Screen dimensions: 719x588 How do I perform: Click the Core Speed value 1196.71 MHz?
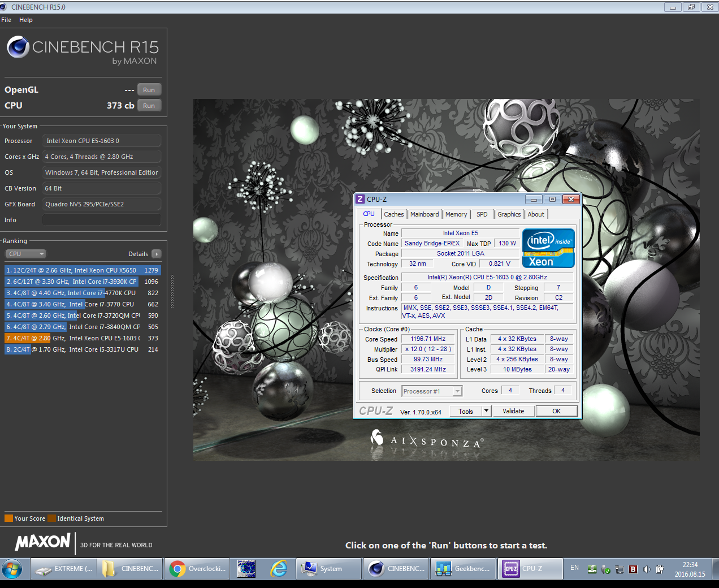428,339
